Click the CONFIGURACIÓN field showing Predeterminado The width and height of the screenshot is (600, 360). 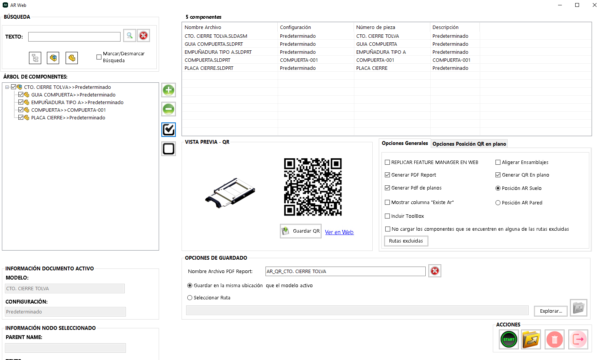click(65, 312)
